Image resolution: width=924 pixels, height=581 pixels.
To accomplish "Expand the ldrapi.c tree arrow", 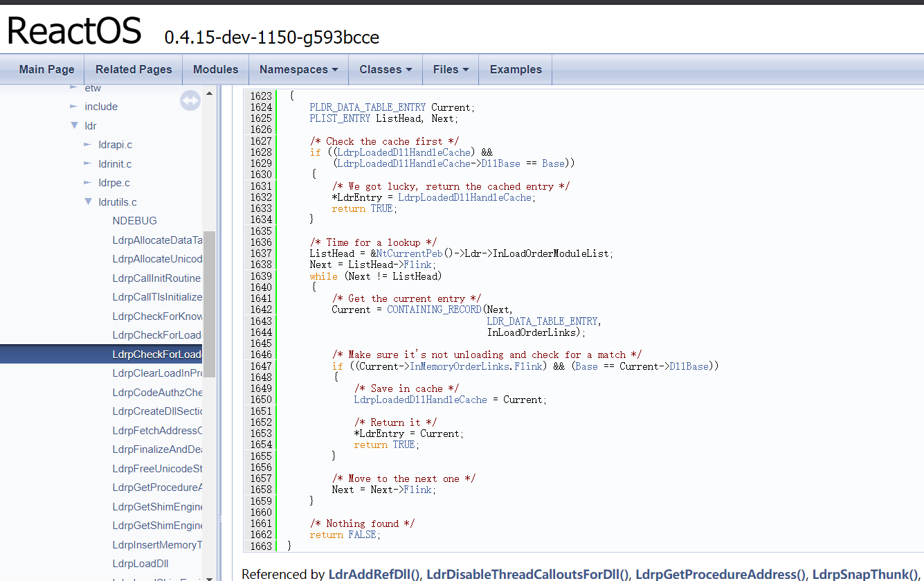I will (x=87, y=145).
